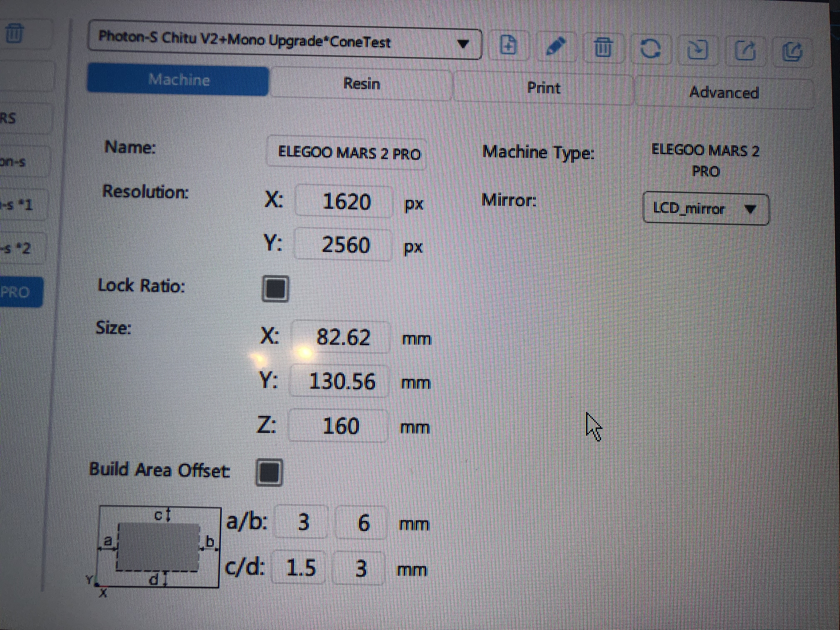Click the a/b: label
Screen dimensions: 840x630
[x=247, y=522]
